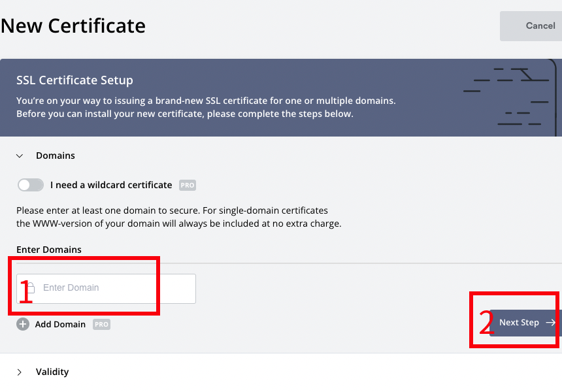
Task: Expand the Validity section chevron
Action: point(20,372)
